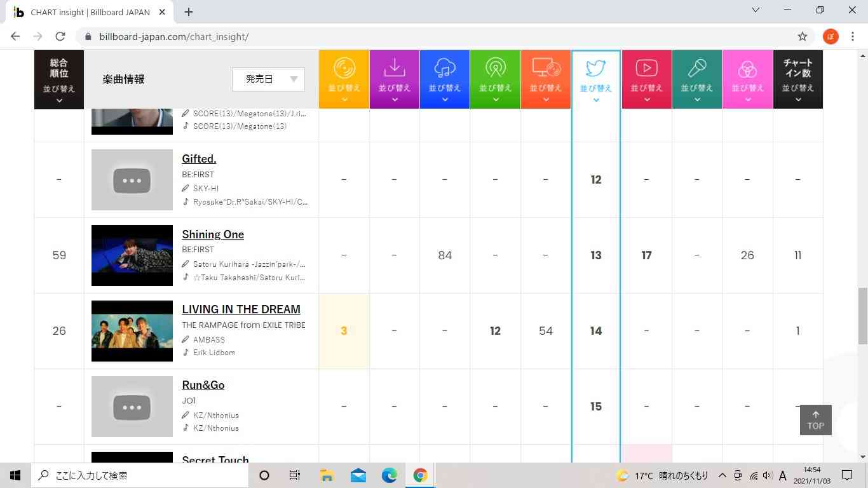This screenshot has height=488, width=868.
Task: Click the IME mode indicator A
Action: pyautogui.click(x=783, y=475)
